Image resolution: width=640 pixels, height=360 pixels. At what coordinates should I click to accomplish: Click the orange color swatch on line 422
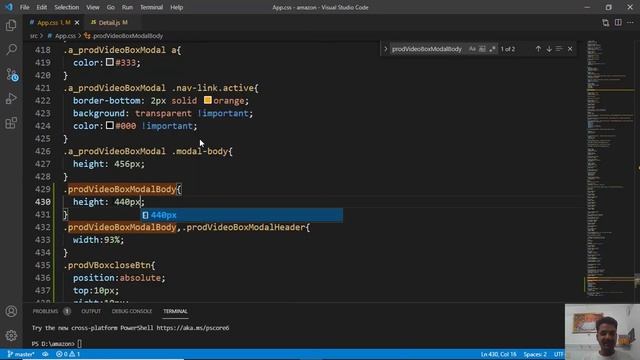pos(208,100)
